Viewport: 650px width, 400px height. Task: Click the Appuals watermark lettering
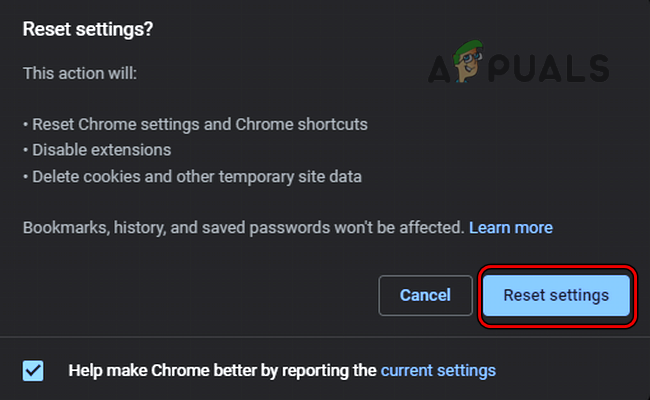click(x=560, y=67)
